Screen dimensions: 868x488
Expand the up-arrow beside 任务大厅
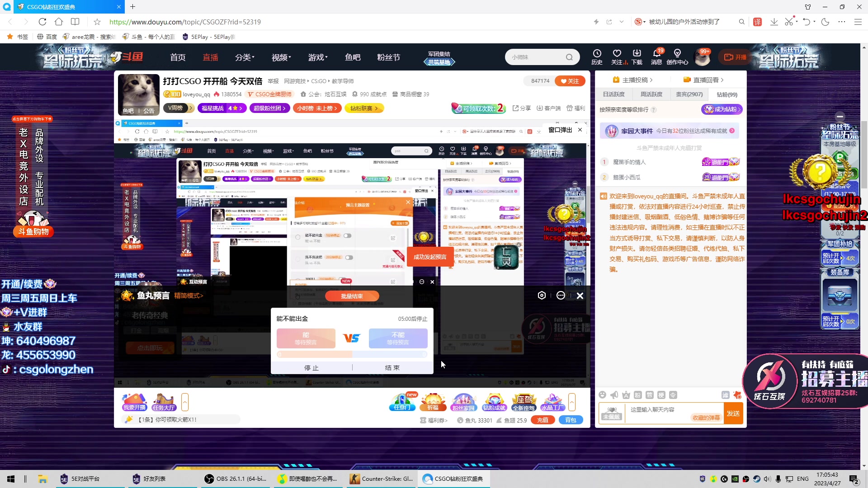[185, 402]
